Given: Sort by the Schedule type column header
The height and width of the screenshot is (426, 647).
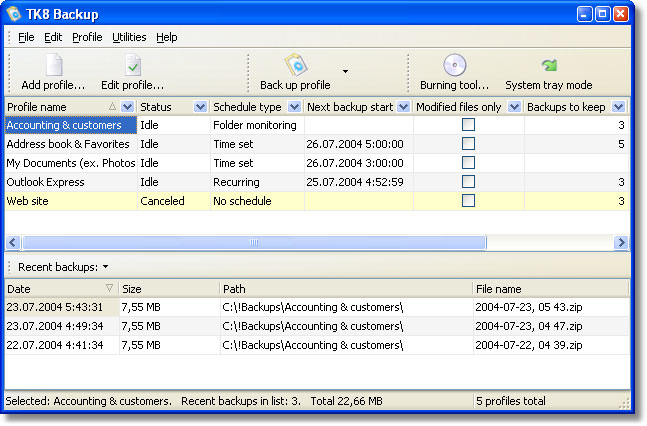Looking at the screenshot, I should [247, 107].
